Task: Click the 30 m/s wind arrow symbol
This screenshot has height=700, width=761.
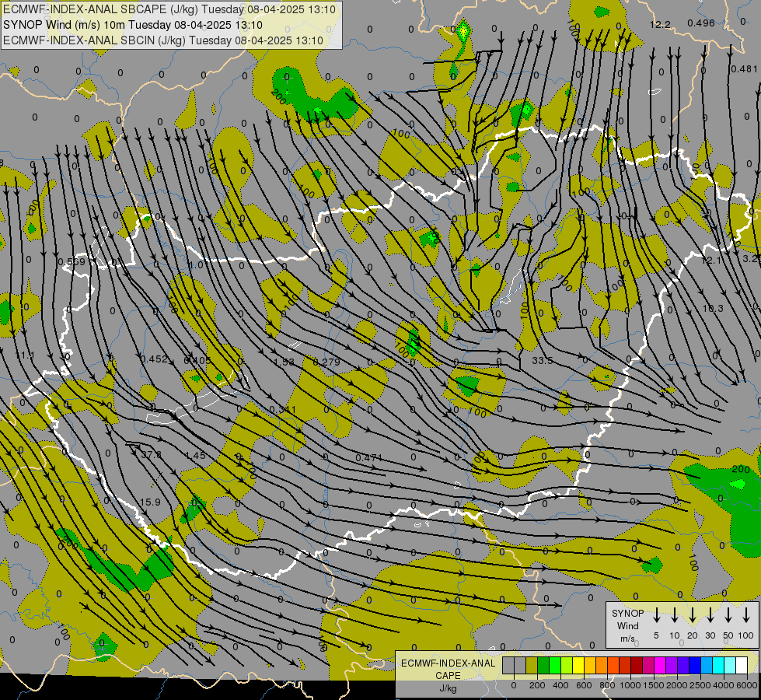Action: (x=710, y=615)
